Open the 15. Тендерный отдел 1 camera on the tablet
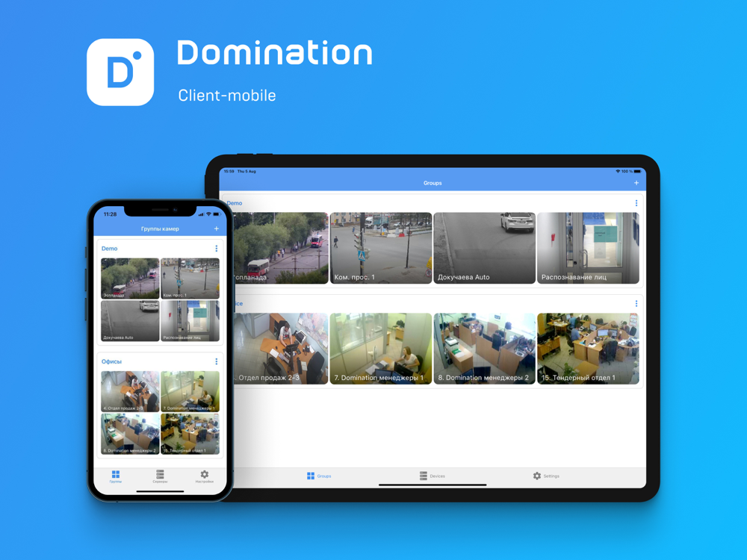747x560 pixels. [588, 349]
